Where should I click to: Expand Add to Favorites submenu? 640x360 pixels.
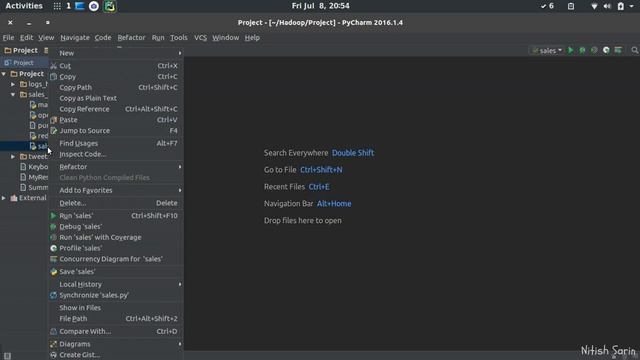pos(116,190)
